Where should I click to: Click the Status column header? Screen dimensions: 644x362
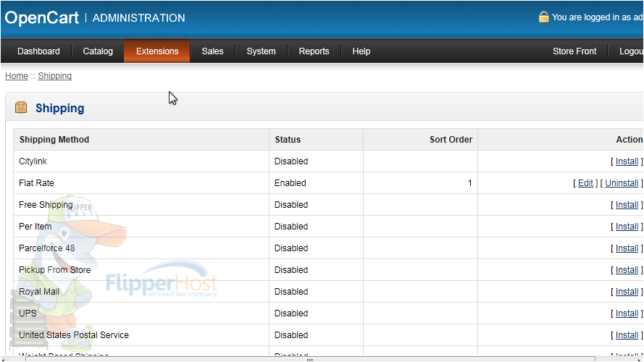pyautogui.click(x=288, y=140)
